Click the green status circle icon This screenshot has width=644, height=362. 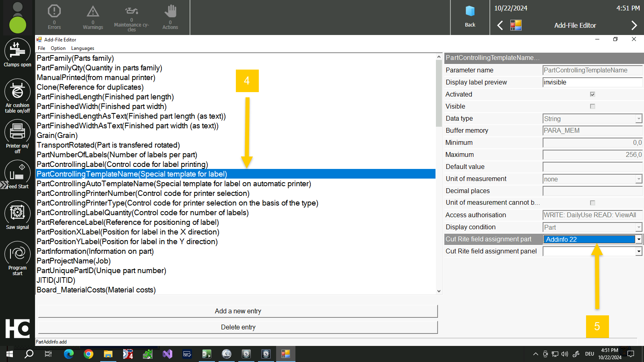[18, 25]
